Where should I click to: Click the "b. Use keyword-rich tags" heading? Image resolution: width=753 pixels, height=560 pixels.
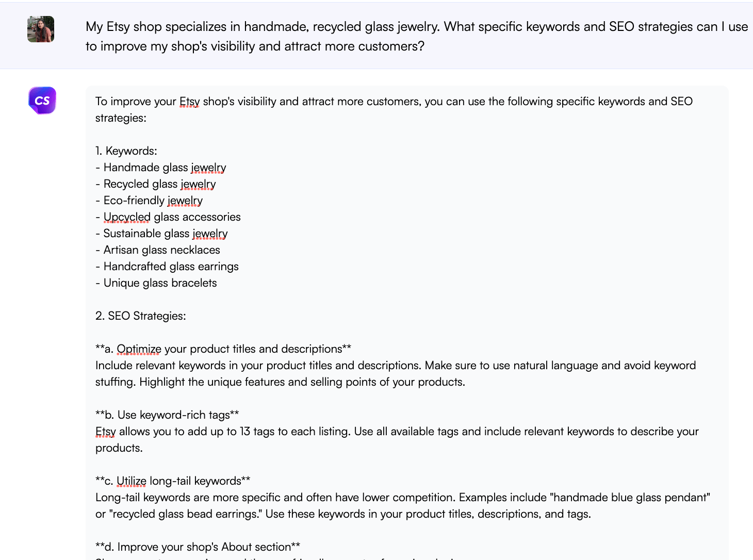point(167,415)
